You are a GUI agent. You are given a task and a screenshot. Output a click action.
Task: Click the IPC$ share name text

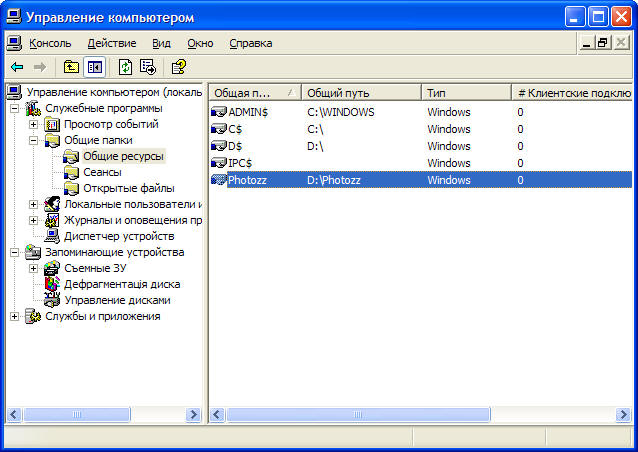[x=240, y=163]
